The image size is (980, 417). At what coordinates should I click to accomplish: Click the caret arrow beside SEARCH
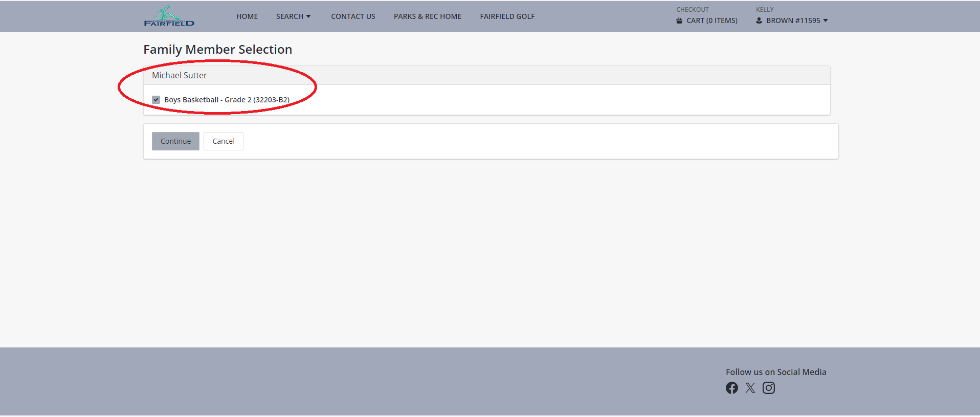[308, 16]
